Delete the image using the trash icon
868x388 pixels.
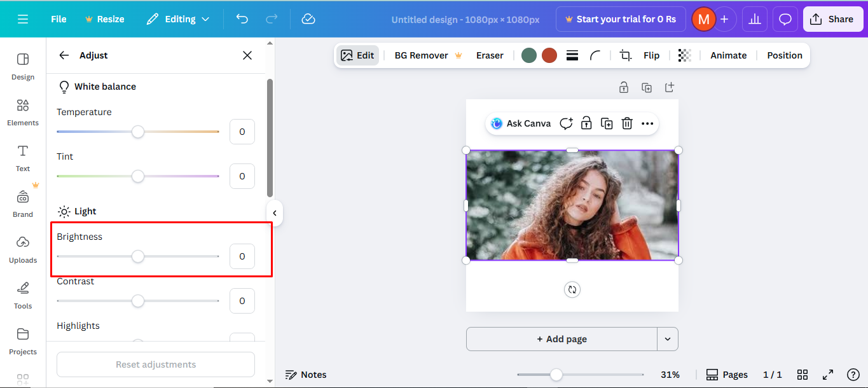tap(627, 123)
